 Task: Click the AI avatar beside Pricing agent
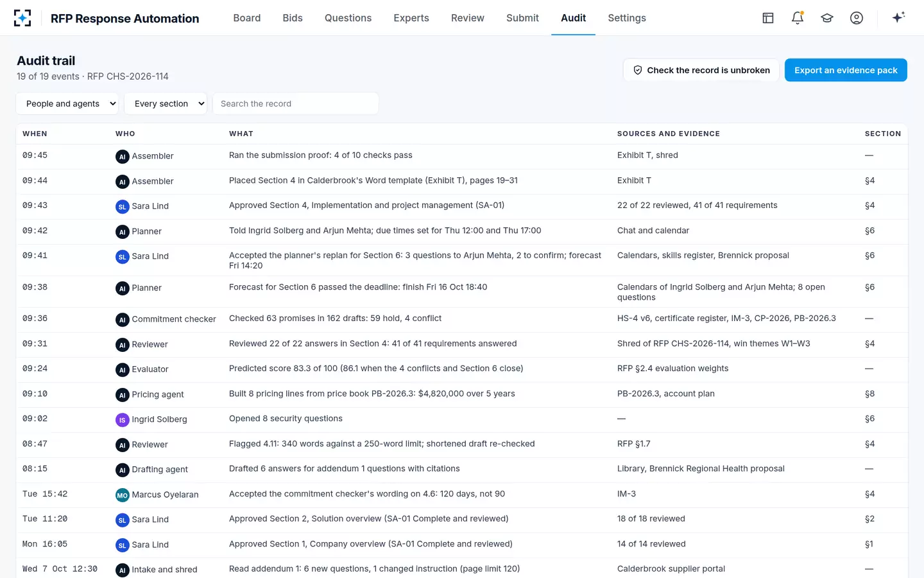[x=122, y=394]
